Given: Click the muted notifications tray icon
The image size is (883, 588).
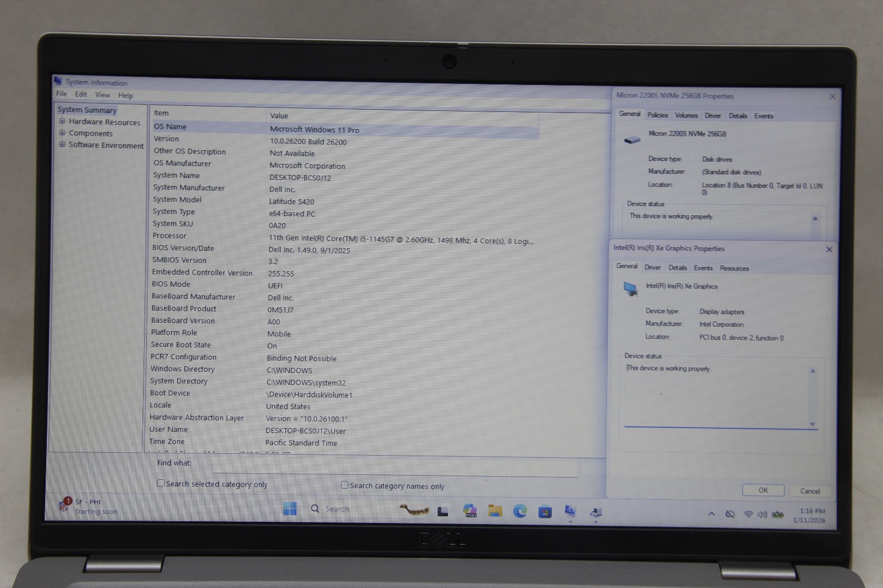Looking at the screenshot, I should (730, 514).
